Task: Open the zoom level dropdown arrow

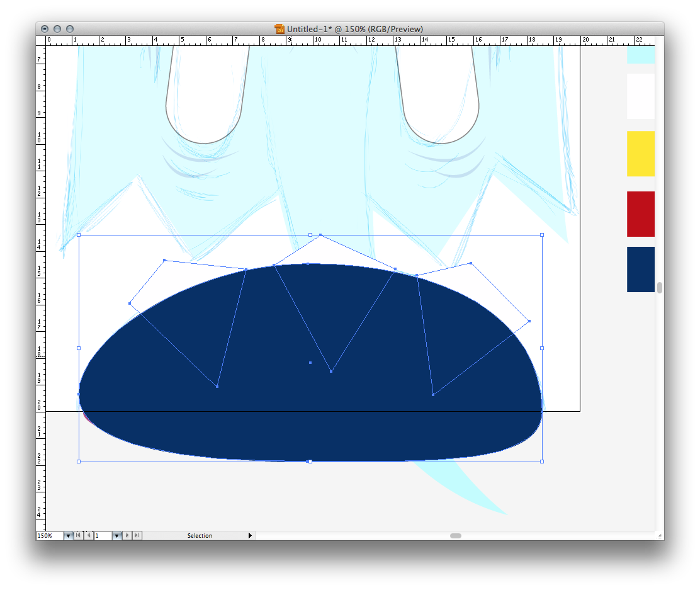Action: point(68,536)
